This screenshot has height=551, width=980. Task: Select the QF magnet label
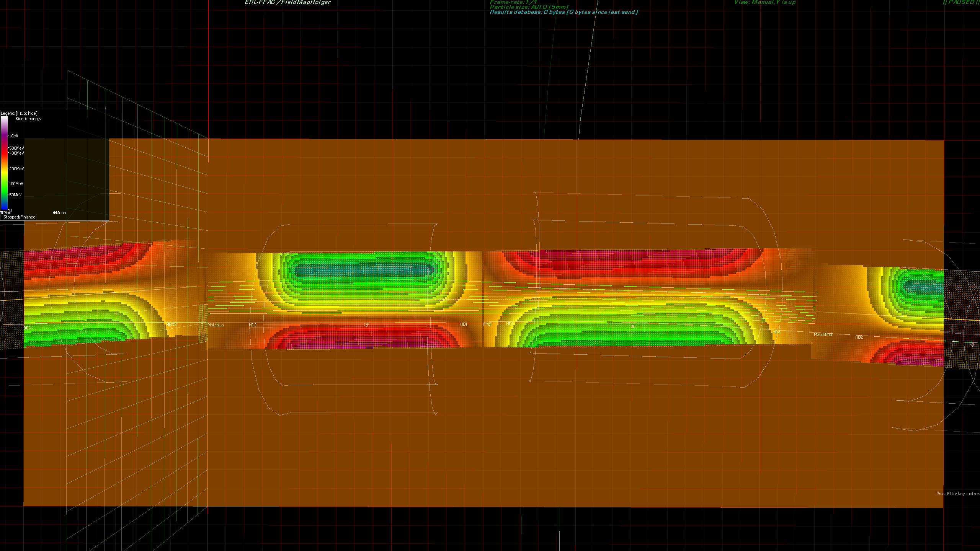[366, 324]
